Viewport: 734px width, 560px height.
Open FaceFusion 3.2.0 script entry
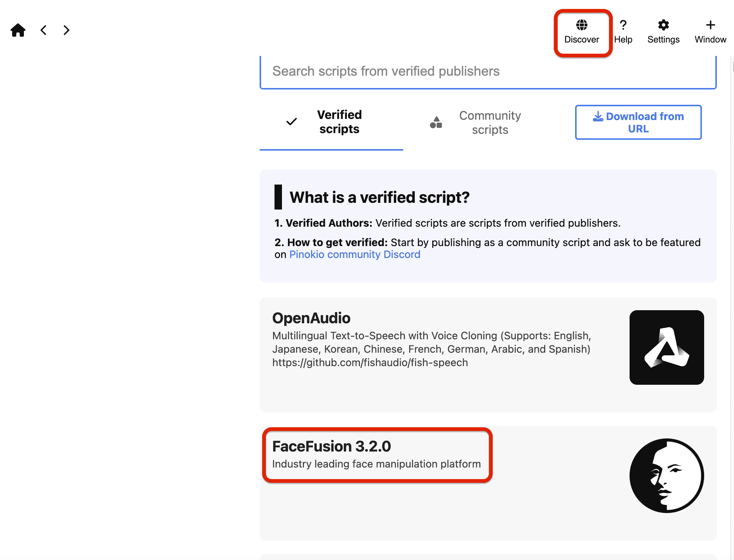tap(332, 446)
